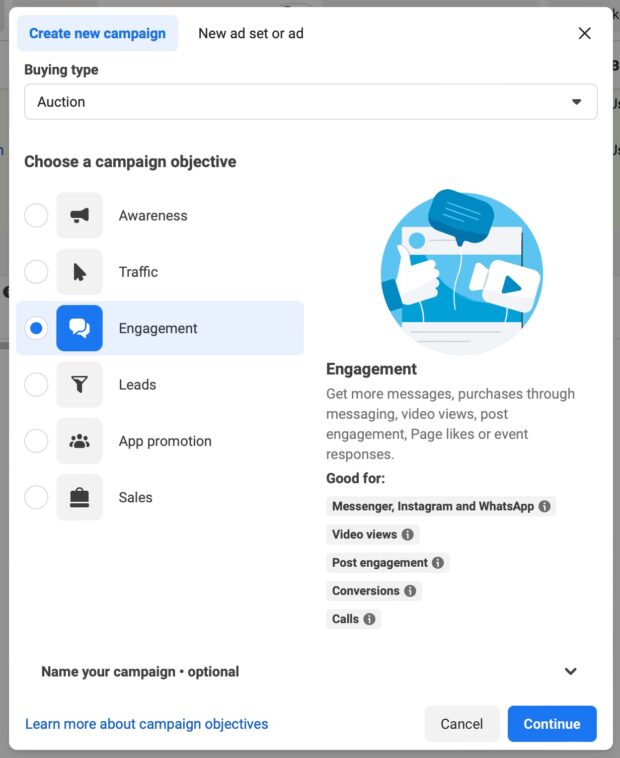
Task: Open the Conversions info icon
Action: [410, 591]
